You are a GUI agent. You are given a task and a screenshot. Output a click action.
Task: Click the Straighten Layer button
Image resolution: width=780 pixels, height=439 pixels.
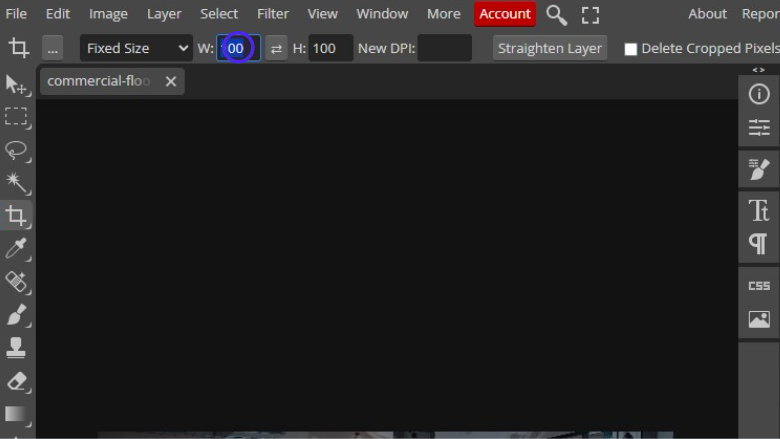click(550, 48)
